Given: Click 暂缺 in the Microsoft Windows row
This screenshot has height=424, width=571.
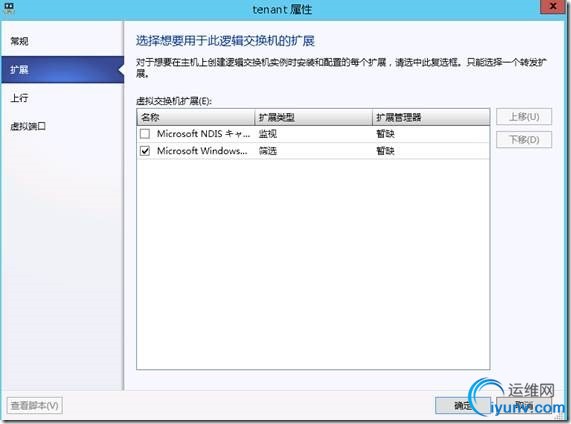Looking at the screenshot, I should (385, 150).
